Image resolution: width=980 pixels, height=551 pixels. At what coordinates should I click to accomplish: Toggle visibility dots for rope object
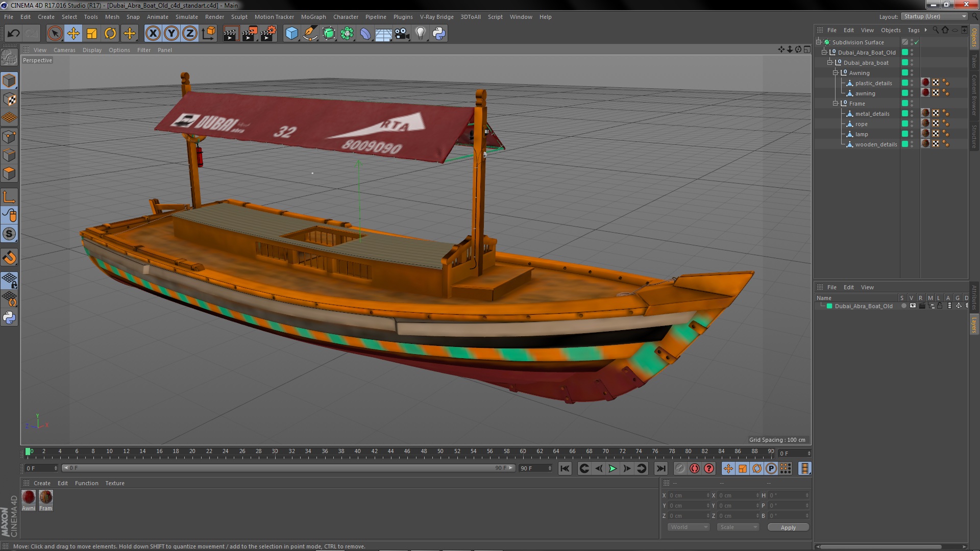coord(912,123)
